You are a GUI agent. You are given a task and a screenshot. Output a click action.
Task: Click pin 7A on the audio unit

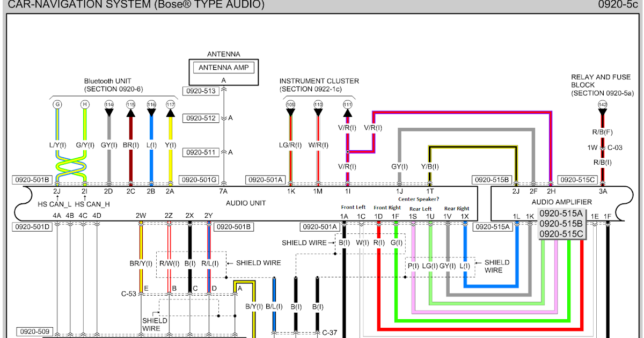point(223,190)
